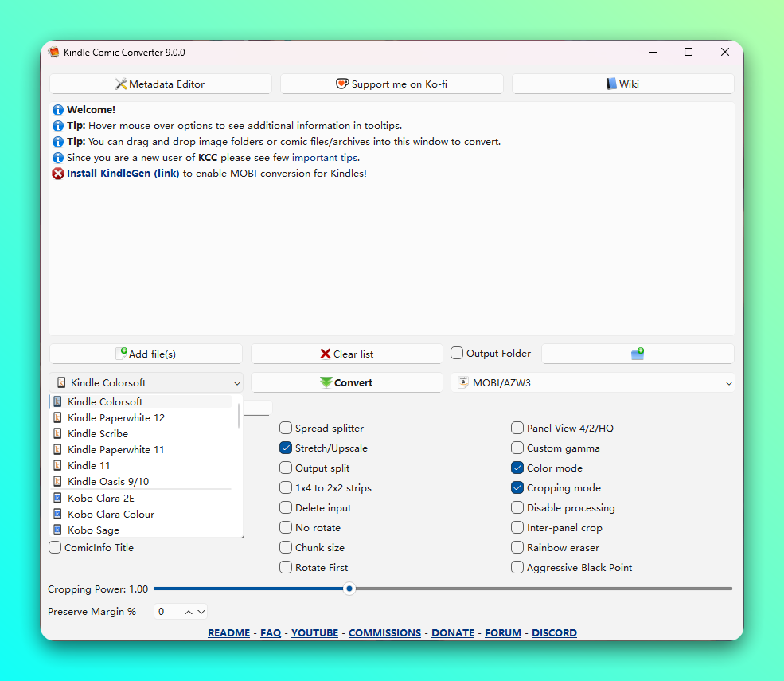The width and height of the screenshot is (784, 681).
Task: Open the DISCORD link in footer
Action: pos(554,633)
